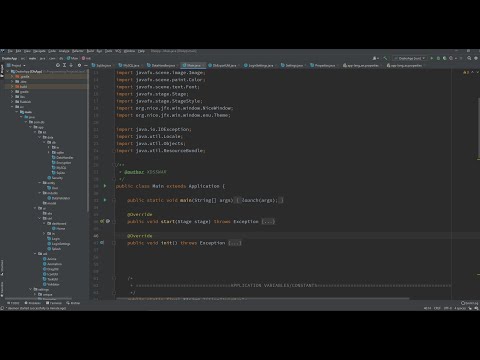Click Select Opened File target icon

(58, 65)
